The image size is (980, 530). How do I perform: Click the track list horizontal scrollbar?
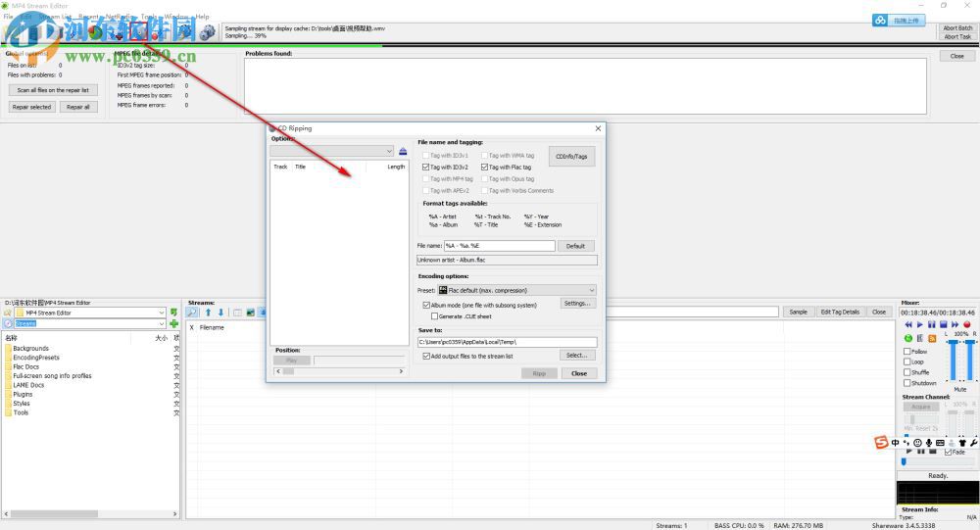pos(339,371)
